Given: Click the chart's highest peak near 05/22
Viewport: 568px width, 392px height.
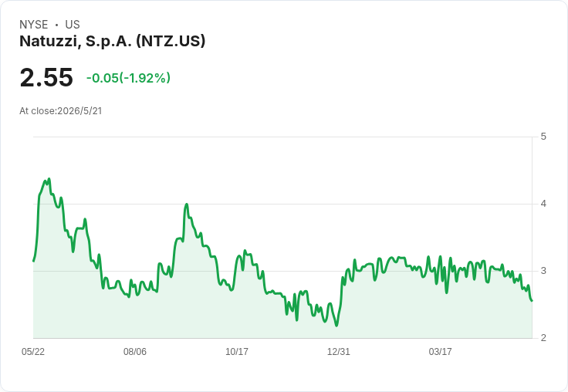Looking at the screenshot, I should 49,178.
